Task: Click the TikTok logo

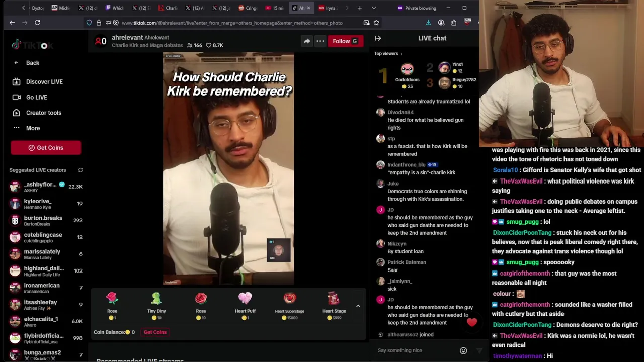Action: click(x=32, y=45)
